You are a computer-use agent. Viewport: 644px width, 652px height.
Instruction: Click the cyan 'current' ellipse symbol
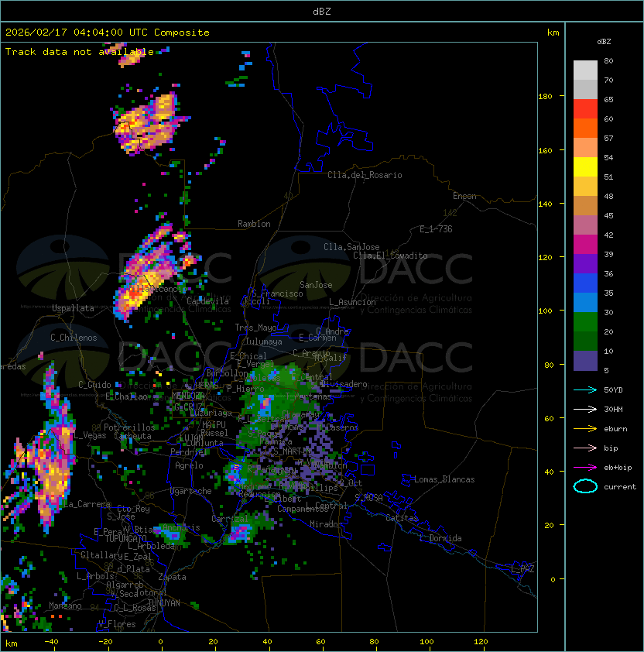coord(585,486)
